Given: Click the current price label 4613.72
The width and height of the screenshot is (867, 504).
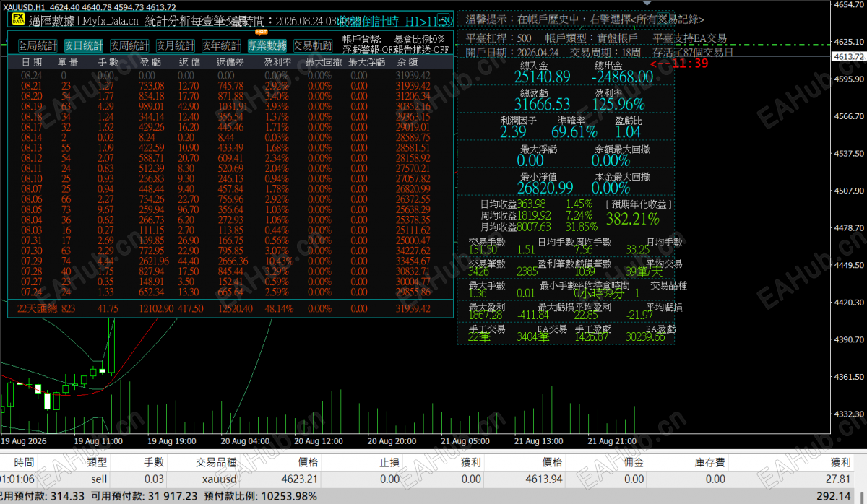Looking at the screenshot, I should tap(849, 56).
